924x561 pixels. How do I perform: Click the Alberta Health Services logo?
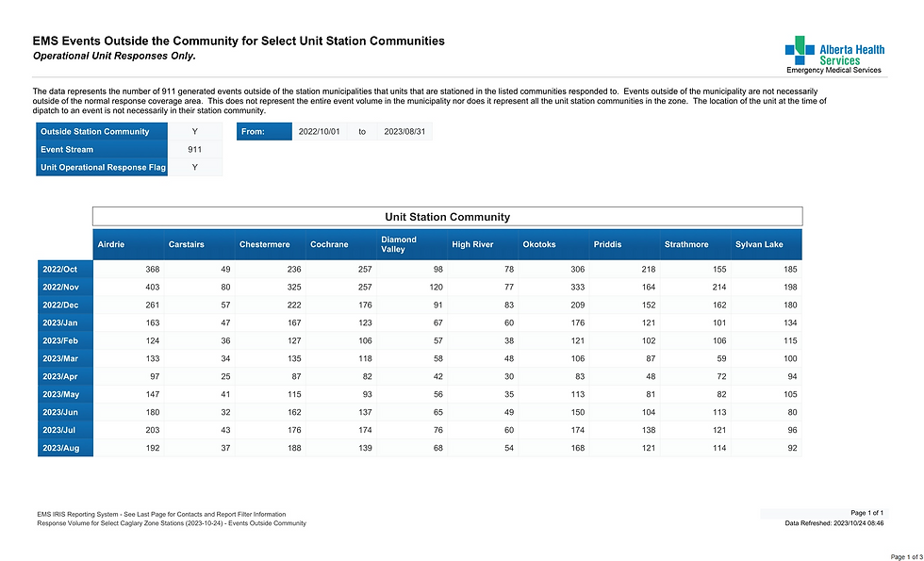click(833, 54)
